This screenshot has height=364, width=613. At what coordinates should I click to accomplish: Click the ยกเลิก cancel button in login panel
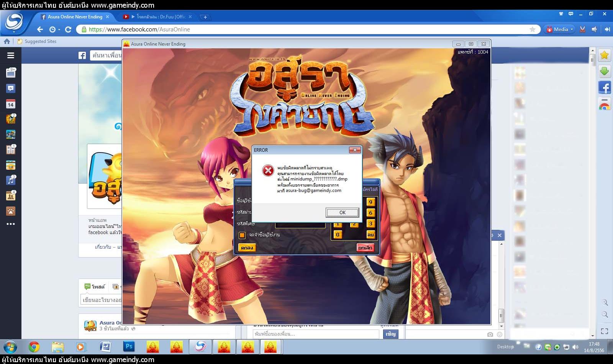coord(365,248)
